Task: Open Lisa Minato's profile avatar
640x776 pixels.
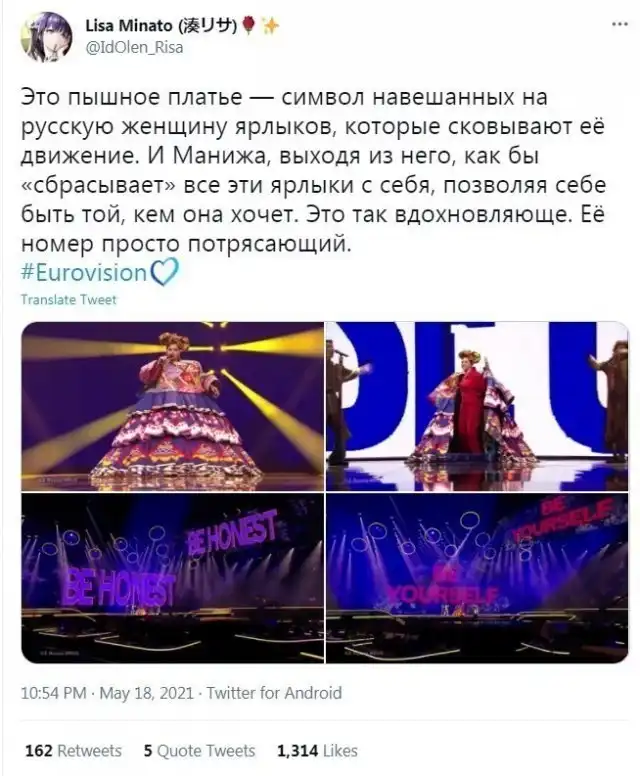Action: coord(46,37)
